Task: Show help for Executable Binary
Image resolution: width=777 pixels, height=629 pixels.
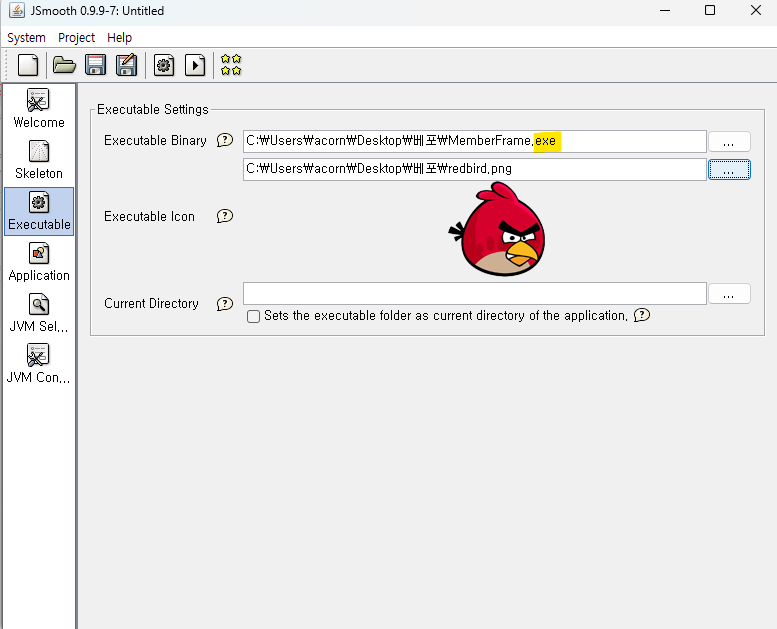Action: point(224,140)
